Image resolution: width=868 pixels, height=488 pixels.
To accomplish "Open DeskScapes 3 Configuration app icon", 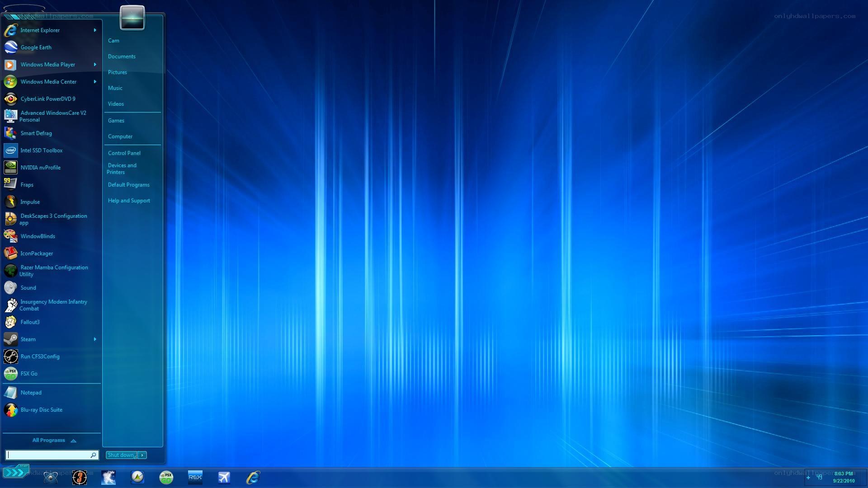I will tap(10, 219).
